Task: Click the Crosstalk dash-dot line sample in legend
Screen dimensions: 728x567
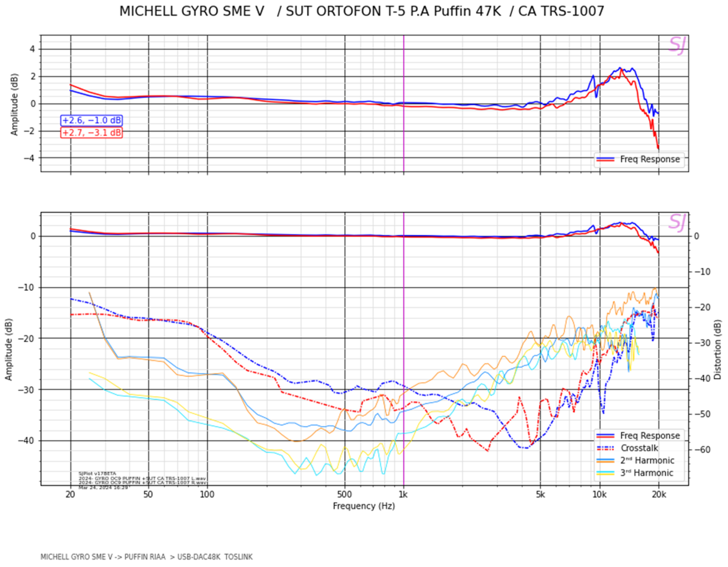Action: click(x=605, y=448)
